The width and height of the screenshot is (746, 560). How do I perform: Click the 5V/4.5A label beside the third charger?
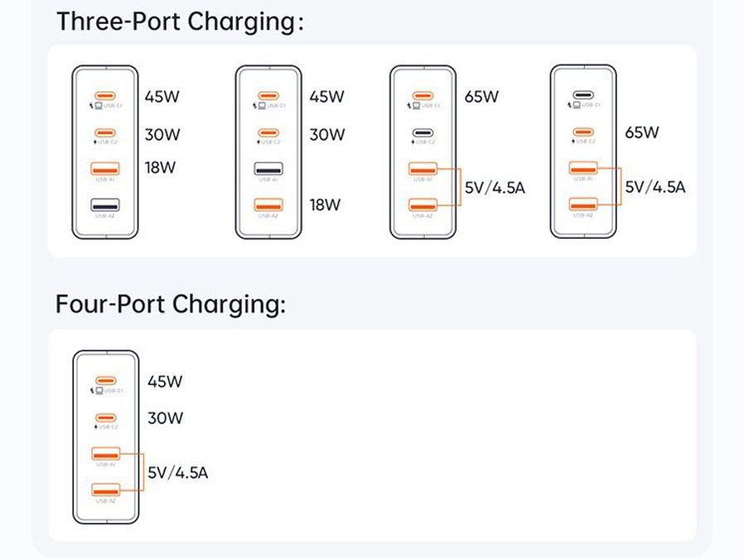[x=495, y=188]
